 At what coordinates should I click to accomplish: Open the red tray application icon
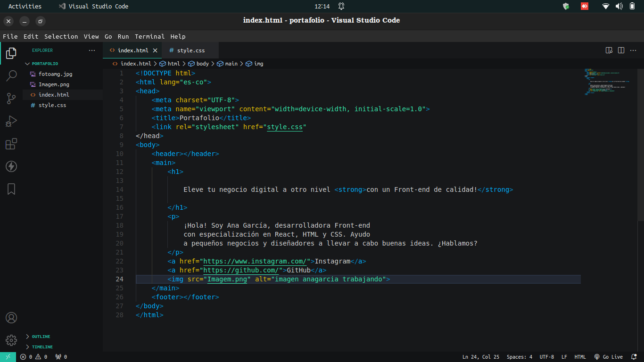click(585, 6)
